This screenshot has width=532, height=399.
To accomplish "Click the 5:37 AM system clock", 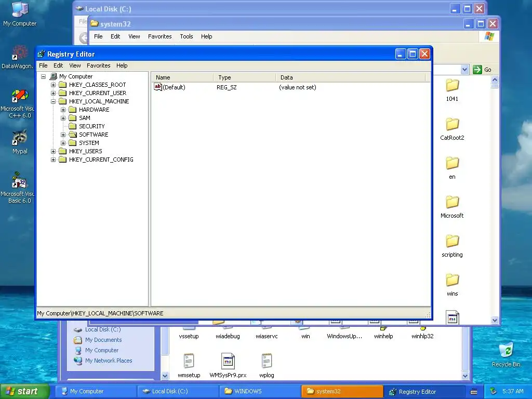I will [x=513, y=391].
